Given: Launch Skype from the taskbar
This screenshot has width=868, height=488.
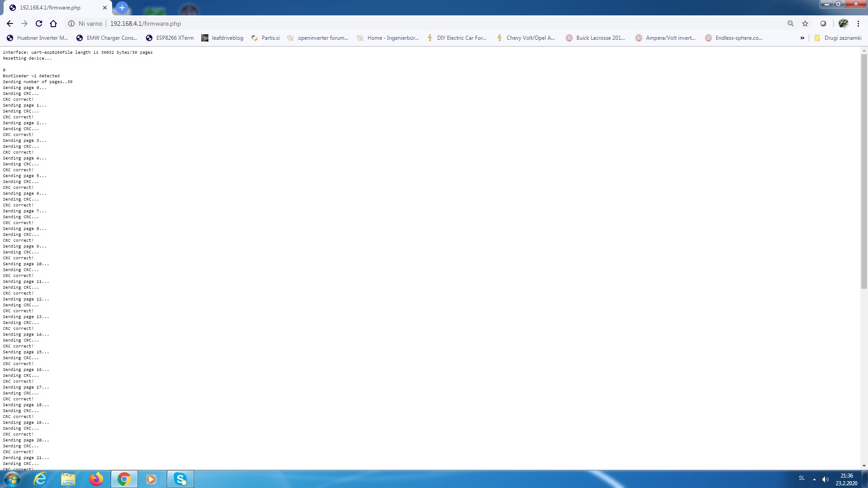Looking at the screenshot, I should (x=180, y=479).
